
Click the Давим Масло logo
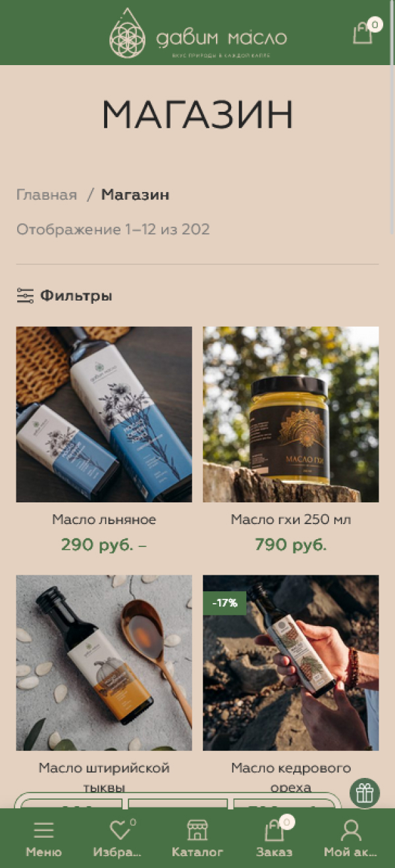click(x=197, y=33)
